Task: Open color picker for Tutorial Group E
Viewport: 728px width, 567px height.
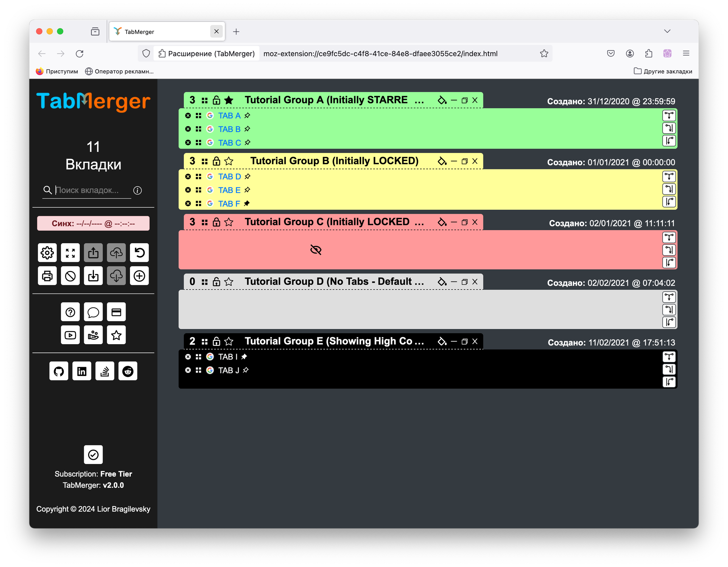Action: [x=442, y=342]
